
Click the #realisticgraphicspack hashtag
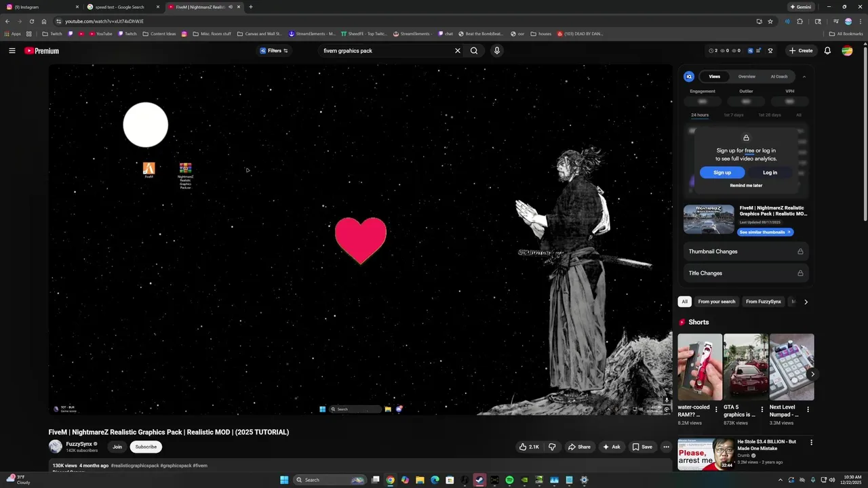(135, 466)
